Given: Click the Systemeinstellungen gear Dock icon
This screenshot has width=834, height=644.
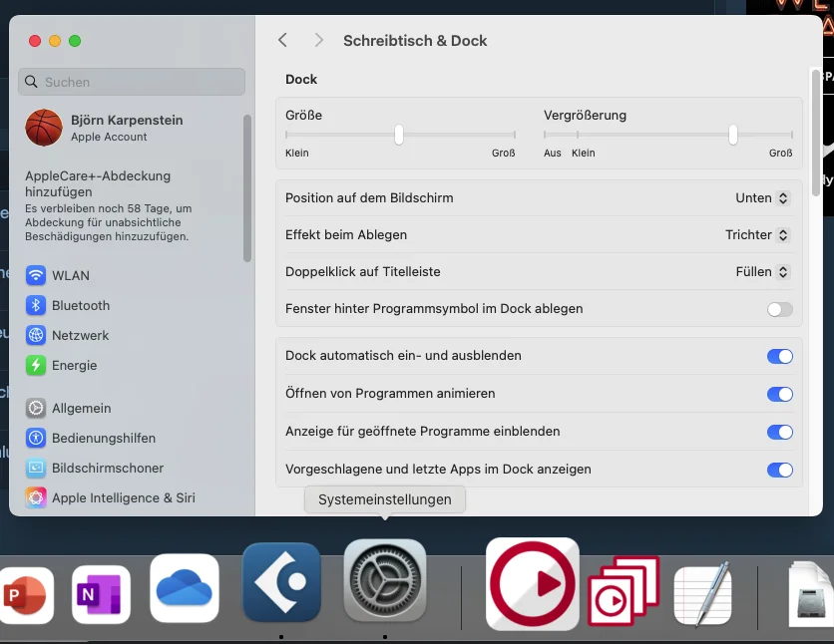Looking at the screenshot, I should (x=384, y=581).
